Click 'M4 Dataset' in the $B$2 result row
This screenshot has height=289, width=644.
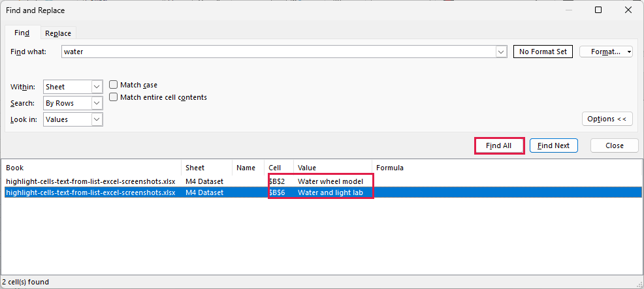point(204,181)
